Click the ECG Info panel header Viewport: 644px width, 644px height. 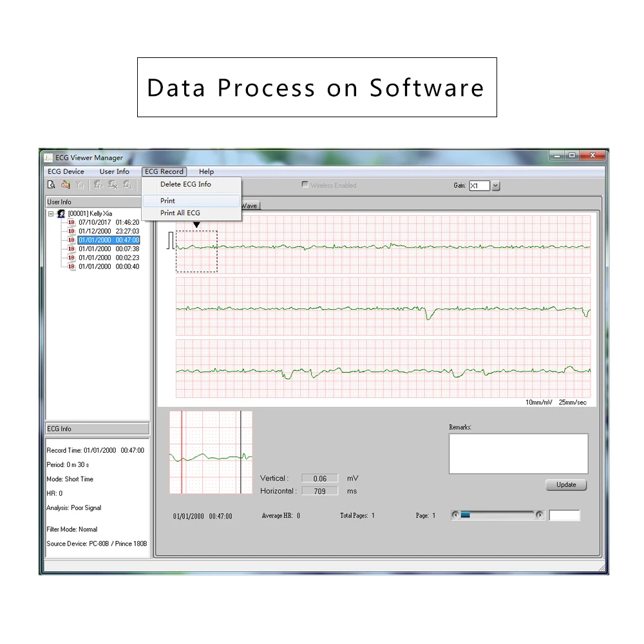[x=97, y=429]
